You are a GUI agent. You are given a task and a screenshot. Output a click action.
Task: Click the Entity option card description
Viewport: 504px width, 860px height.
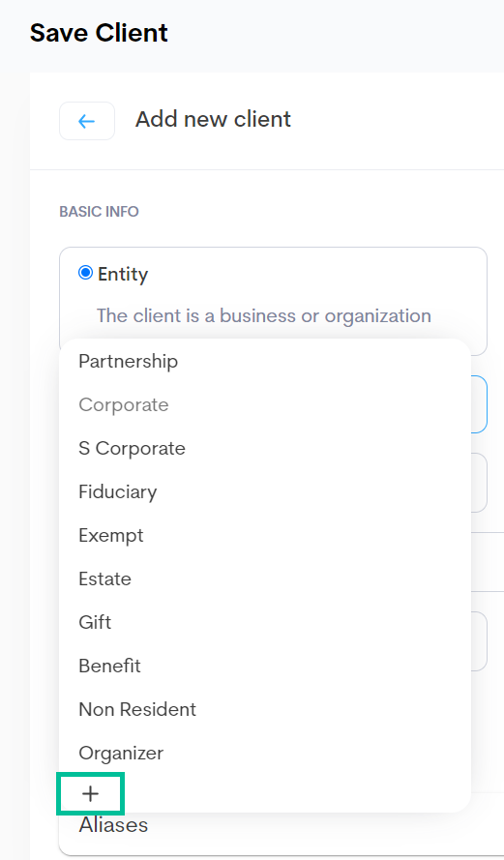pos(264,316)
